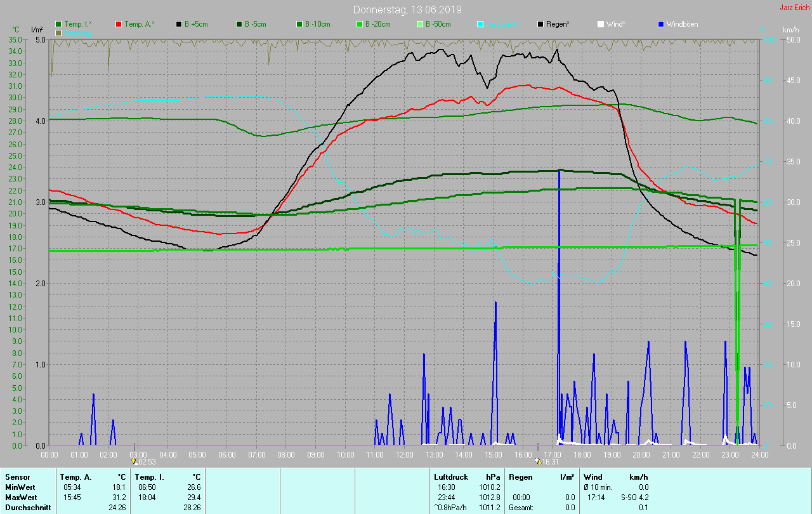The image size is (812, 514).
Task: Click the minimum outside temperature 18.1
Action: click(119, 487)
